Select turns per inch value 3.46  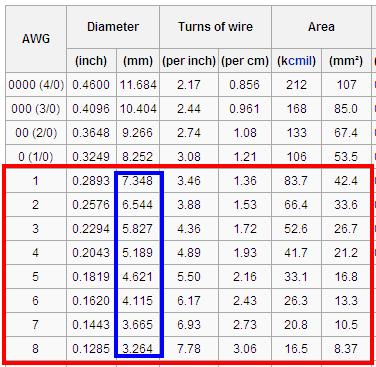coord(189,181)
